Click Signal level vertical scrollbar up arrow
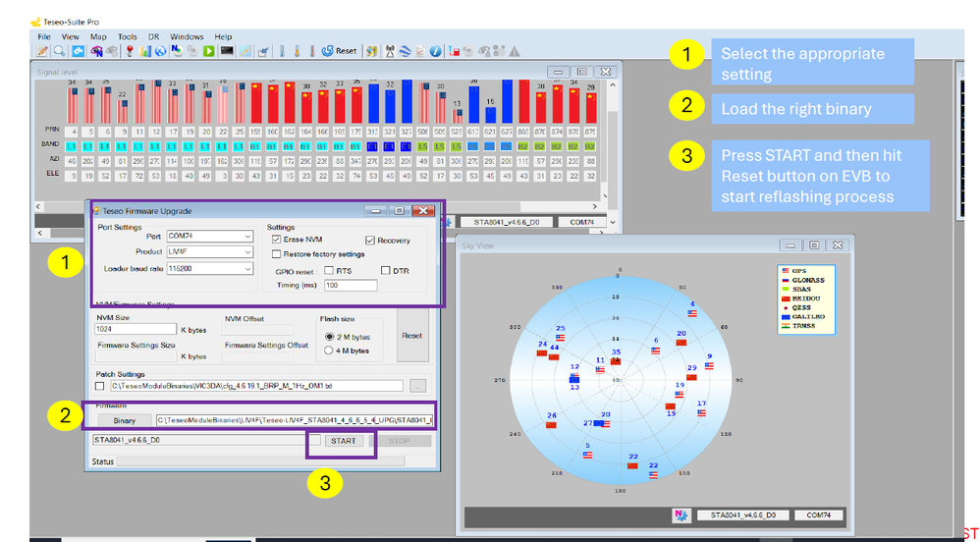This screenshot has height=542, width=980. tap(613, 85)
